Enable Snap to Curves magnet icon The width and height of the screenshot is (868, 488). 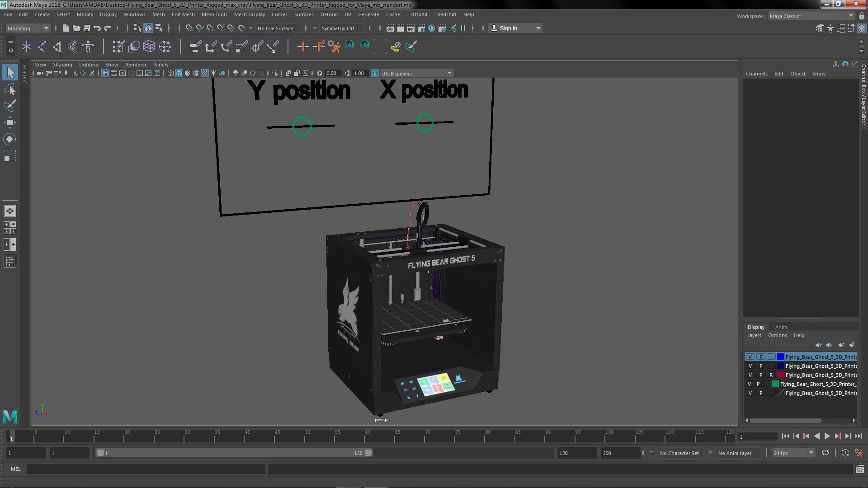coord(199,28)
